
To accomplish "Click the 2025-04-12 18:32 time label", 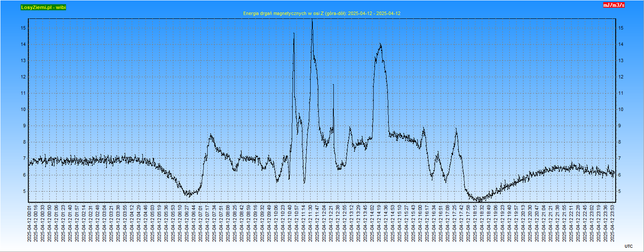I will coord(482,223).
